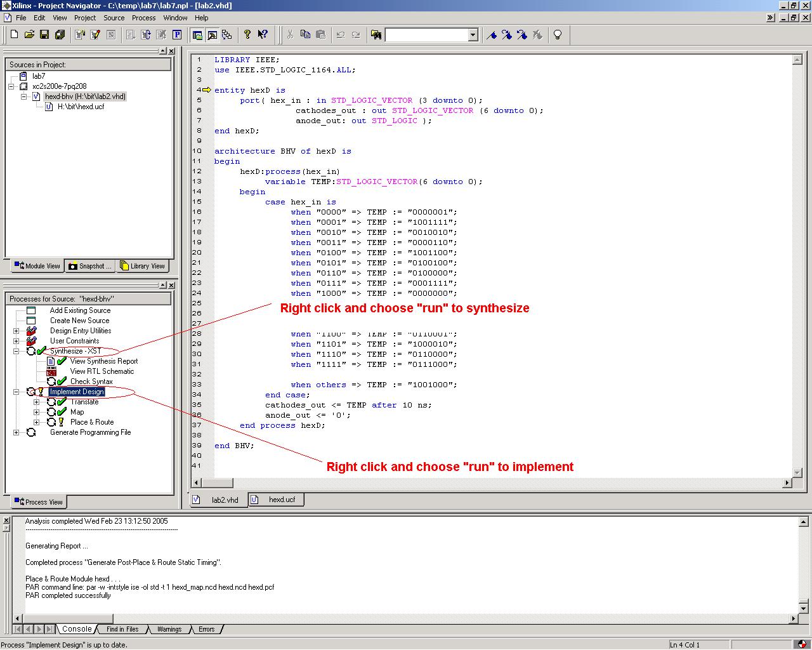Click the Generate Programming File process icon
The image size is (812, 650).
pyautogui.click(x=31, y=432)
